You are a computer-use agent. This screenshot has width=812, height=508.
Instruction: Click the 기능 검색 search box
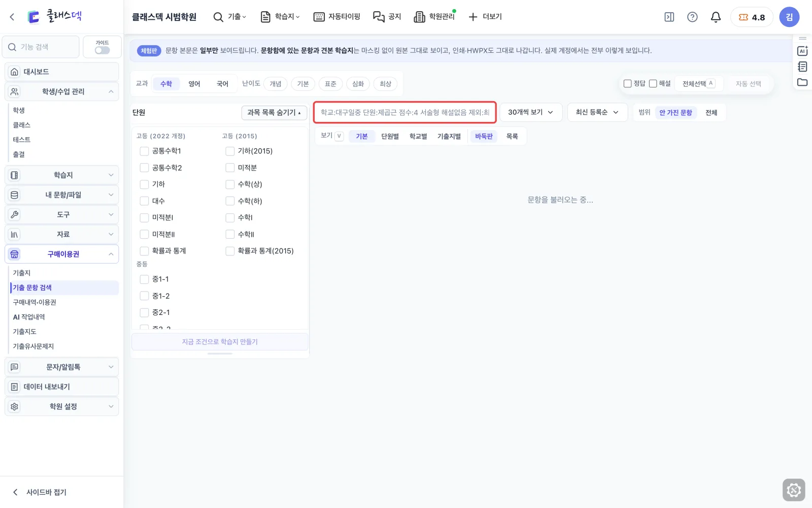pyautogui.click(x=41, y=47)
